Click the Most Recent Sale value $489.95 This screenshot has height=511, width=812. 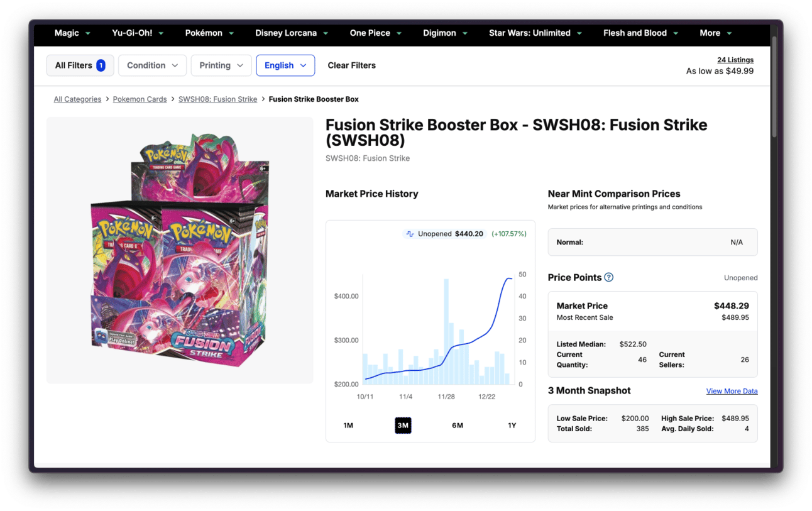(x=735, y=317)
